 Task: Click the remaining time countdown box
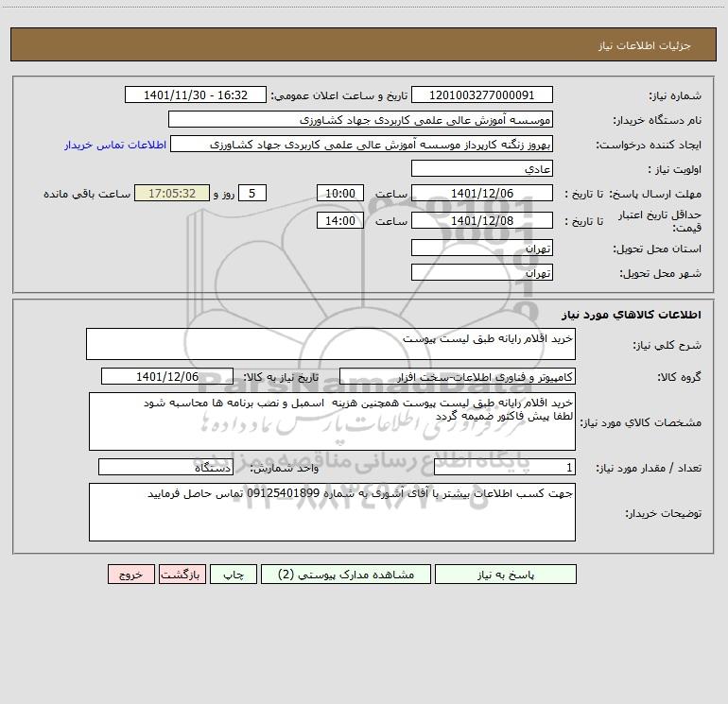coord(172,193)
